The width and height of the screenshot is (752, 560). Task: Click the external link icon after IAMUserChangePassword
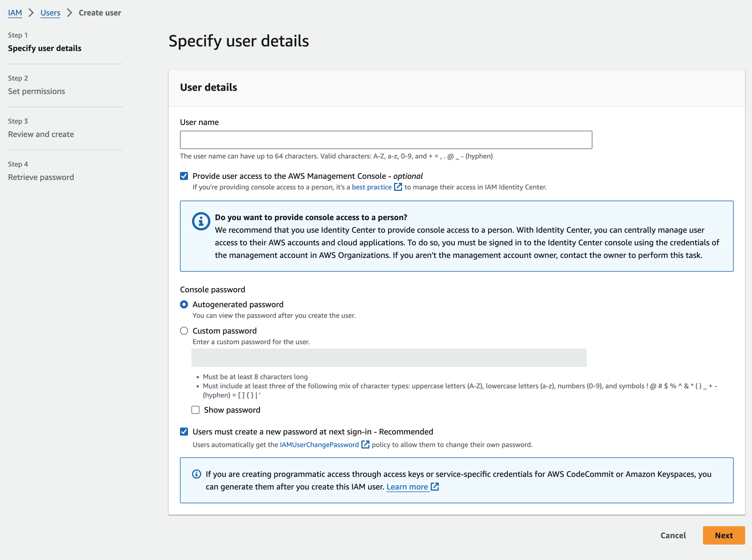[x=365, y=445]
